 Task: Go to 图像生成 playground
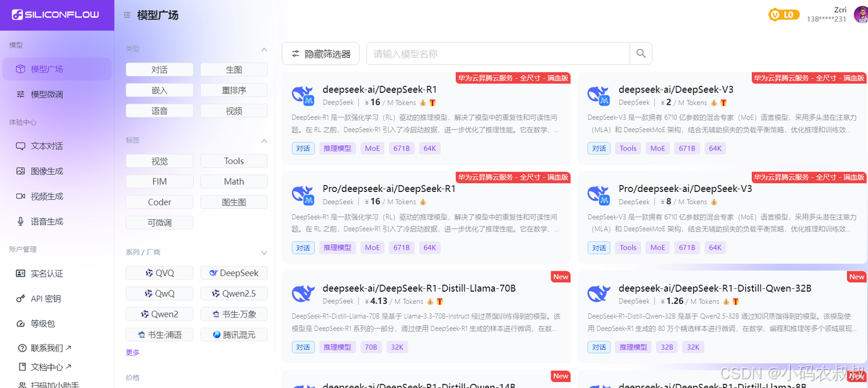point(57,171)
